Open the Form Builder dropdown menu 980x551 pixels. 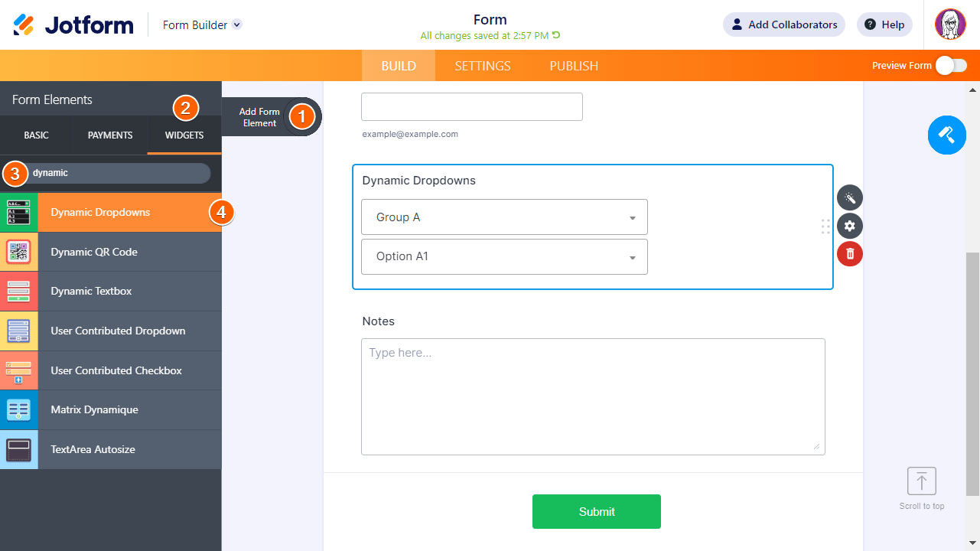click(237, 24)
